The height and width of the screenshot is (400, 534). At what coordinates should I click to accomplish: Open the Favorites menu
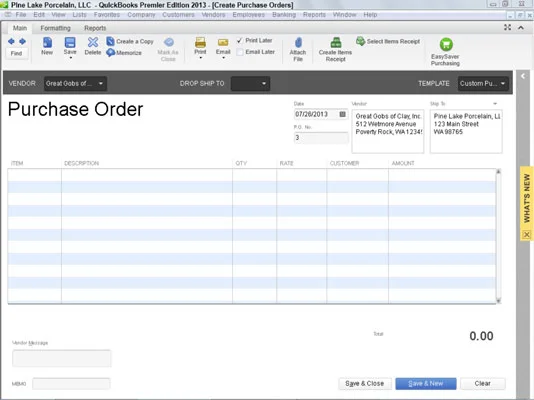pos(107,15)
